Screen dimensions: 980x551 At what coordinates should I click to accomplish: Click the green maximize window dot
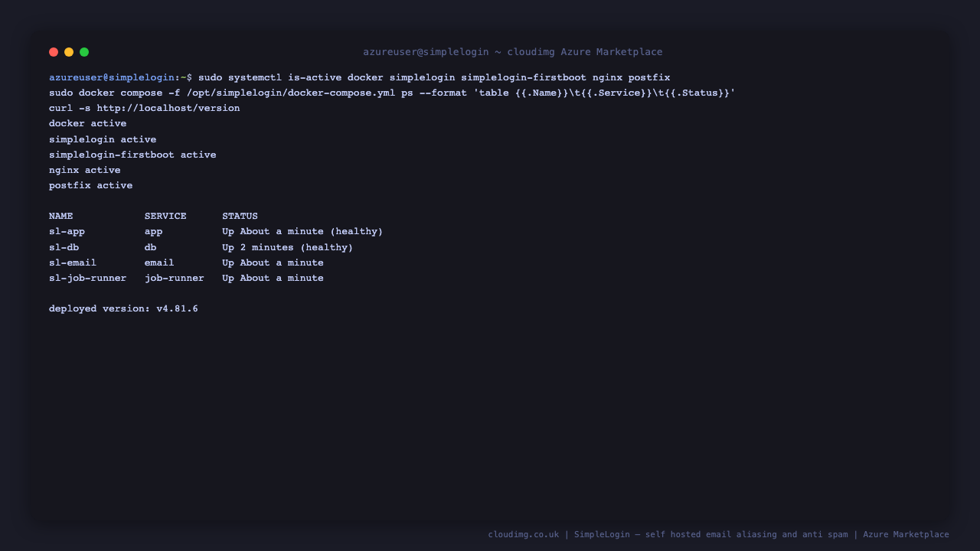click(84, 52)
